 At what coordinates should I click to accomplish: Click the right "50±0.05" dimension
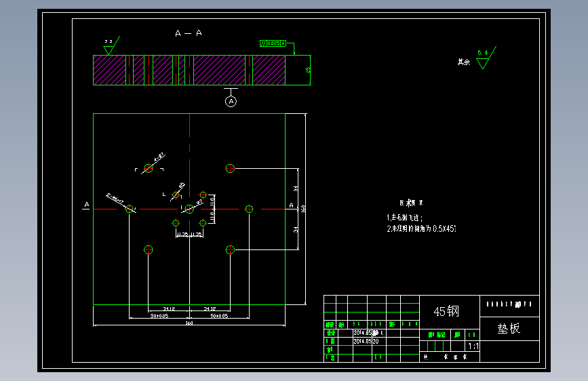pyautogui.click(x=219, y=316)
